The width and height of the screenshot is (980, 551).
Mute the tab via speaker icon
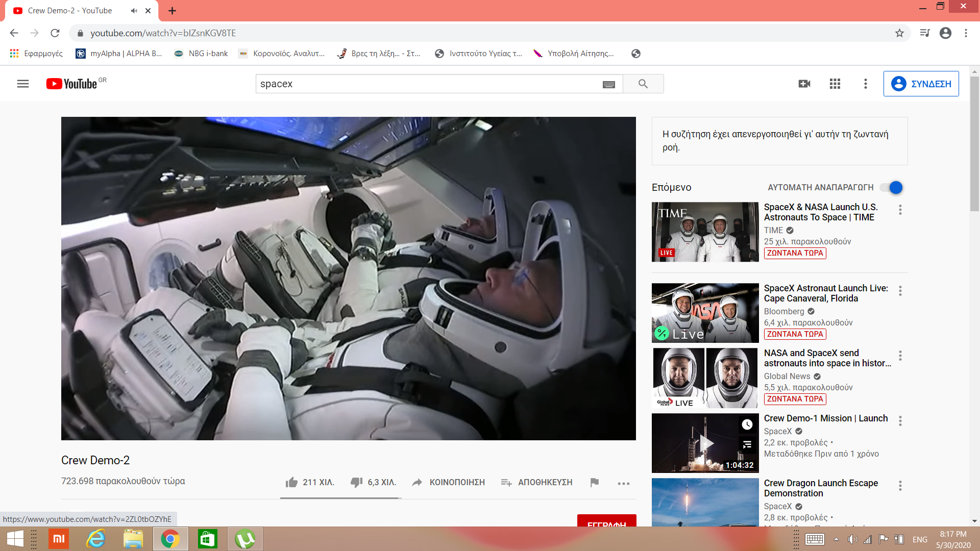pyautogui.click(x=134, y=11)
